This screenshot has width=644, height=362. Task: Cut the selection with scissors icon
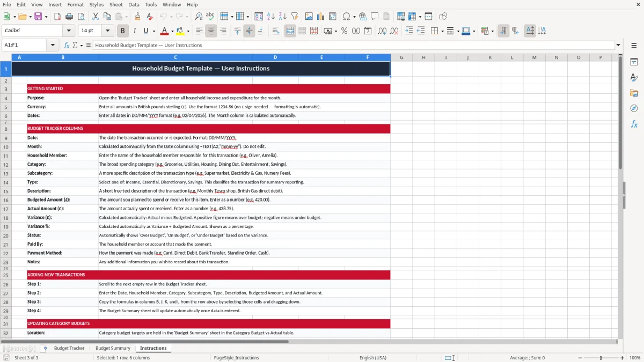96,17
